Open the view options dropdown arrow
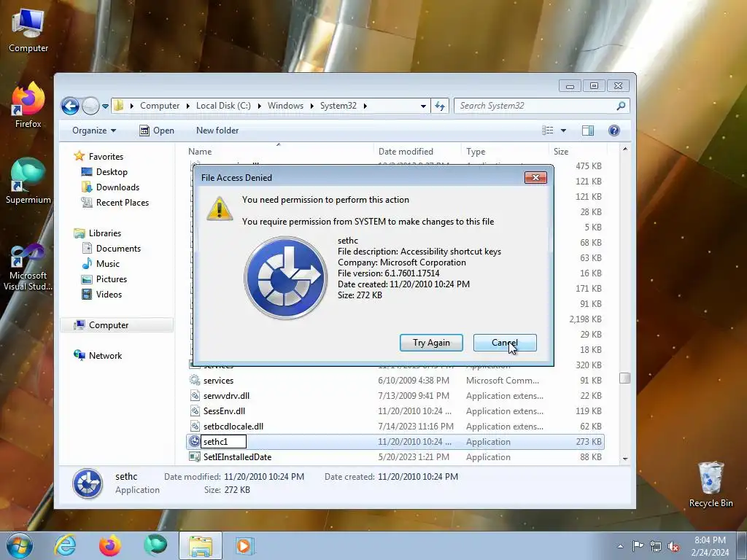This screenshot has width=747, height=560. [563, 131]
